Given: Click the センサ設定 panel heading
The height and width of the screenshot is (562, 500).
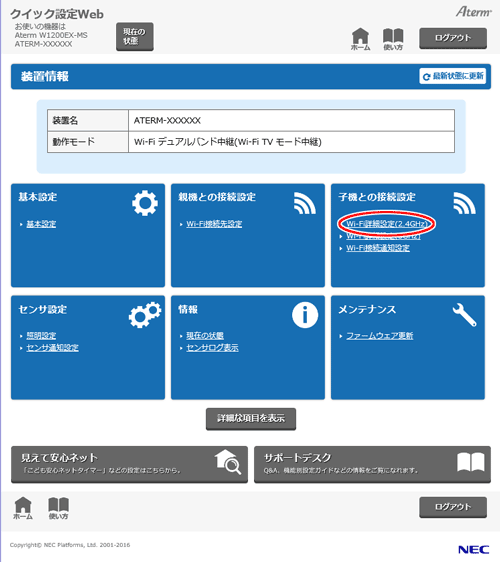Looking at the screenshot, I should (43, 309).
